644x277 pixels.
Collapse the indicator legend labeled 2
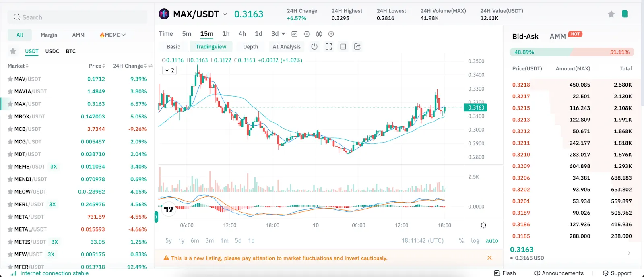(x=169, y=70)
